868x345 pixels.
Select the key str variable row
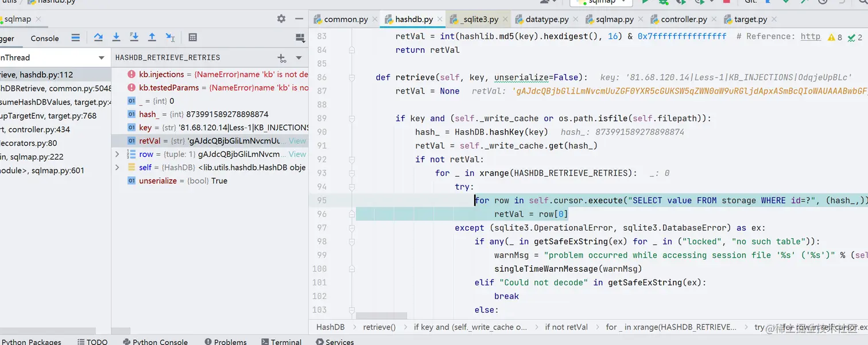(x=210, y=127)
